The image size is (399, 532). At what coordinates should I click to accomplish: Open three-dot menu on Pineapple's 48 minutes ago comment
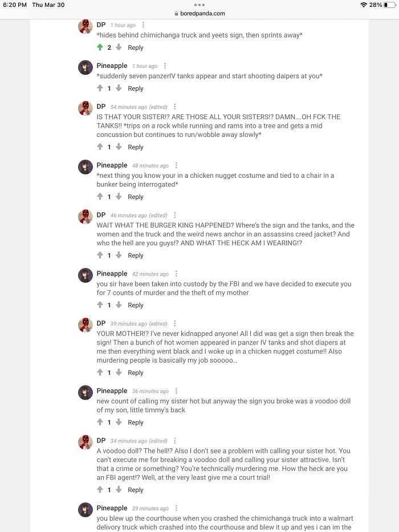tap(176, 165)
